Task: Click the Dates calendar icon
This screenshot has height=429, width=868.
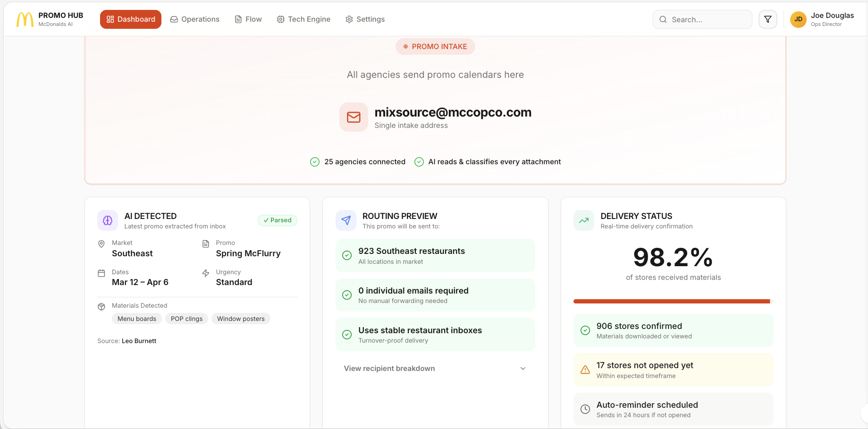Action: (101, 273)
